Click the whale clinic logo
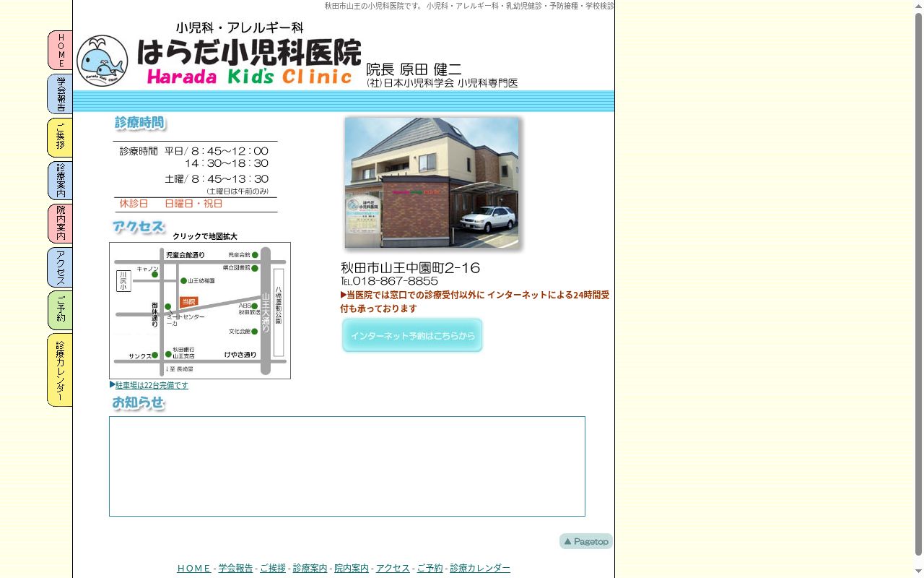The width and height of the screenshot is (924, 578). coord(103,61)
